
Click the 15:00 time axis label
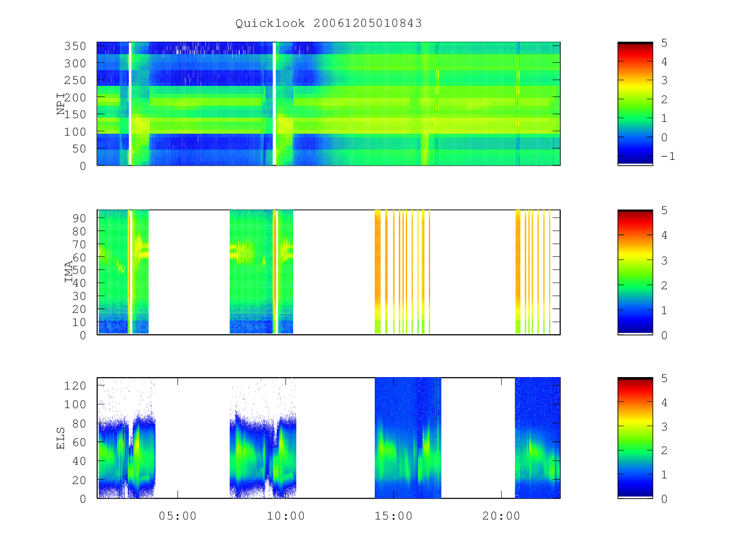click(394, 516)
